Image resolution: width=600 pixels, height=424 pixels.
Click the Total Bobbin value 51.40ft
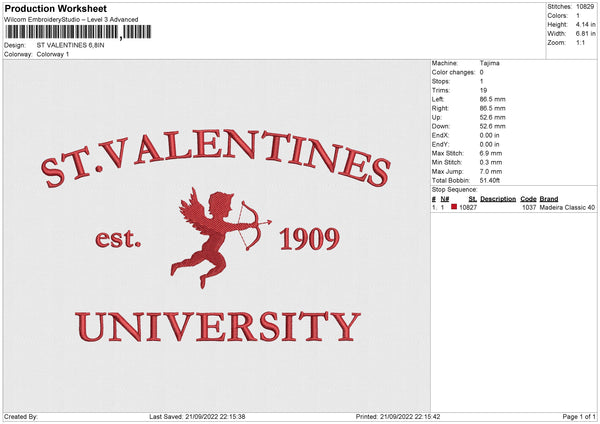(x=490, y=180)
